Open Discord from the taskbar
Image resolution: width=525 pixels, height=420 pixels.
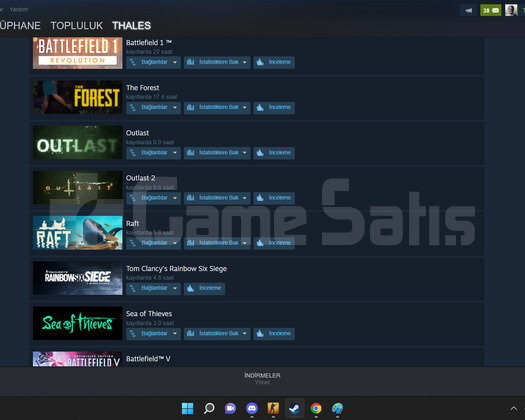(x=252, y=408)
